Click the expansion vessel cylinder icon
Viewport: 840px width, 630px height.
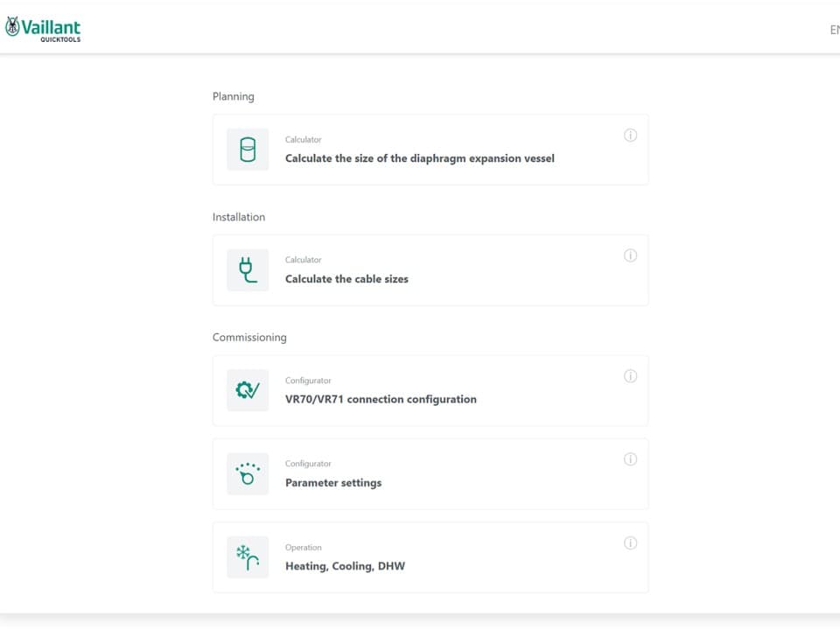(248, 150)
